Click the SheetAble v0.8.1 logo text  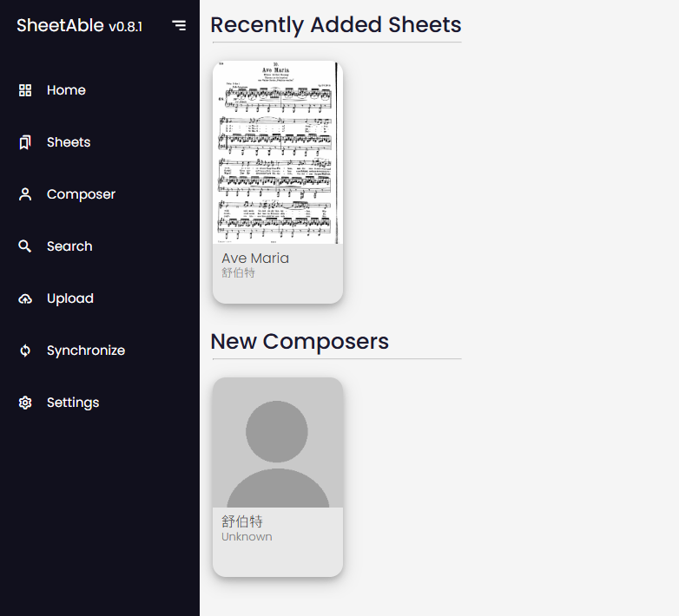79,25
